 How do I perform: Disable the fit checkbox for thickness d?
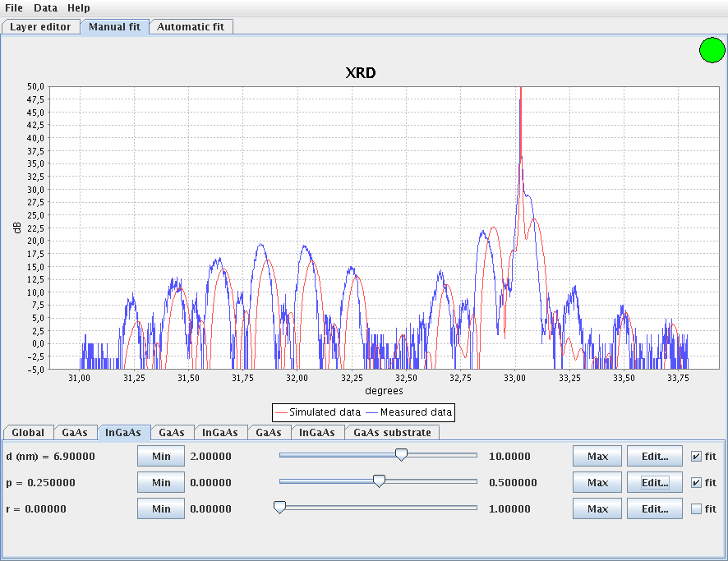coord(697,457)
